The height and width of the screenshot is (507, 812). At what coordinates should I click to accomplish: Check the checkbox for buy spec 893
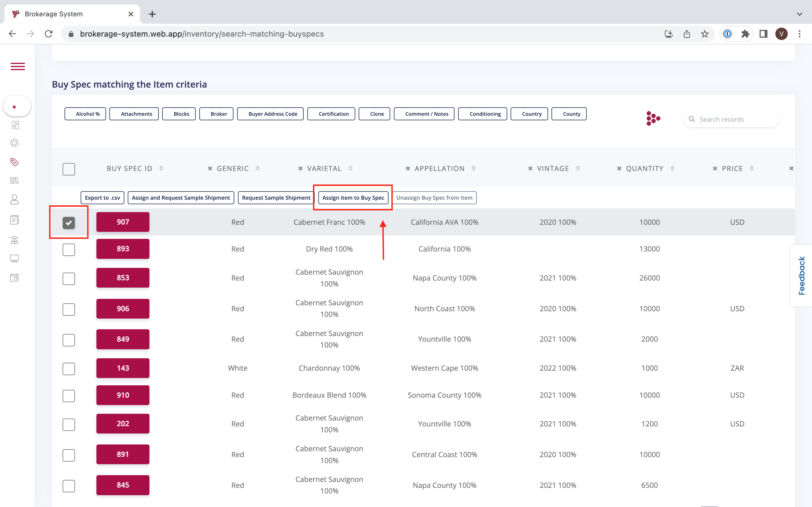click(69, 250)
